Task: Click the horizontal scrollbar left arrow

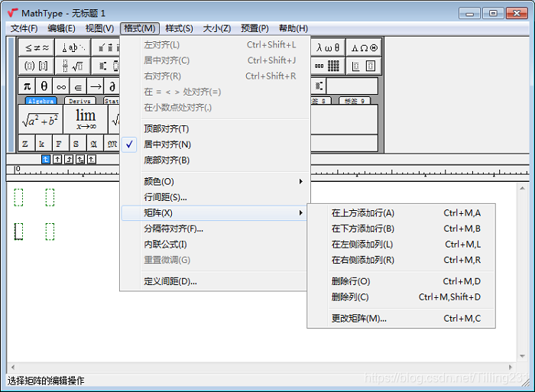Action: [13, 367]
